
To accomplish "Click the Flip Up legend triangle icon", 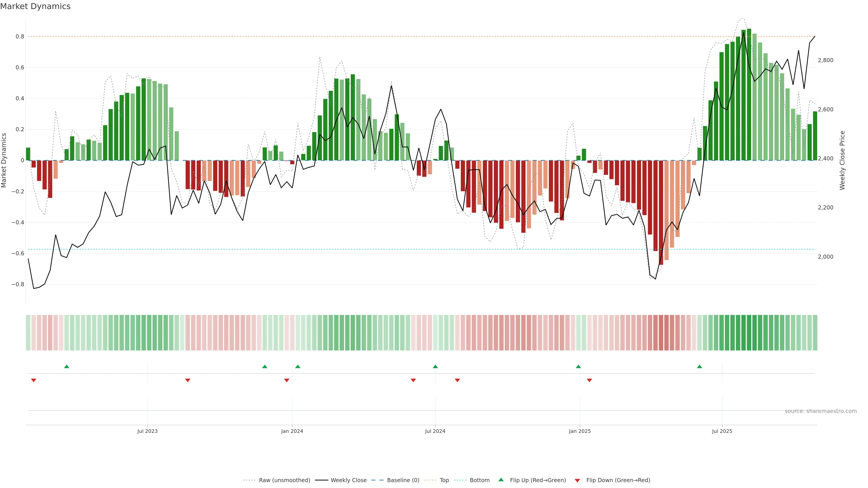I will pyautogui.click(x=501, y=480).
